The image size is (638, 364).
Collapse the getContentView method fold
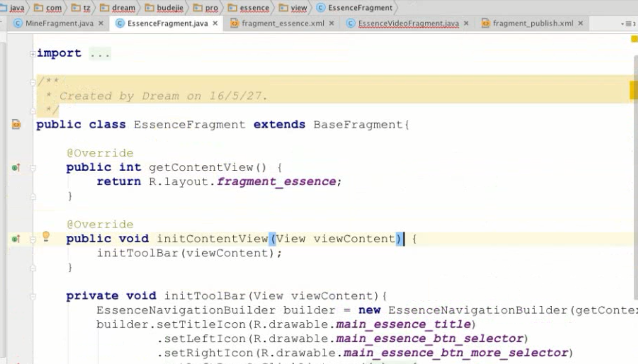(x=33, y=167)
